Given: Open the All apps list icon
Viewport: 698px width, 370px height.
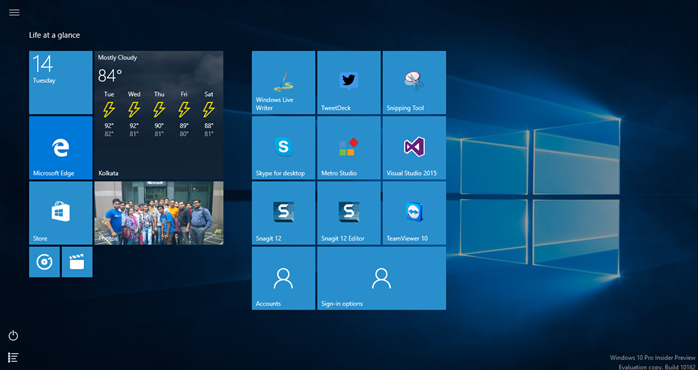Looking at the screenshot, I should coord(13,357).
